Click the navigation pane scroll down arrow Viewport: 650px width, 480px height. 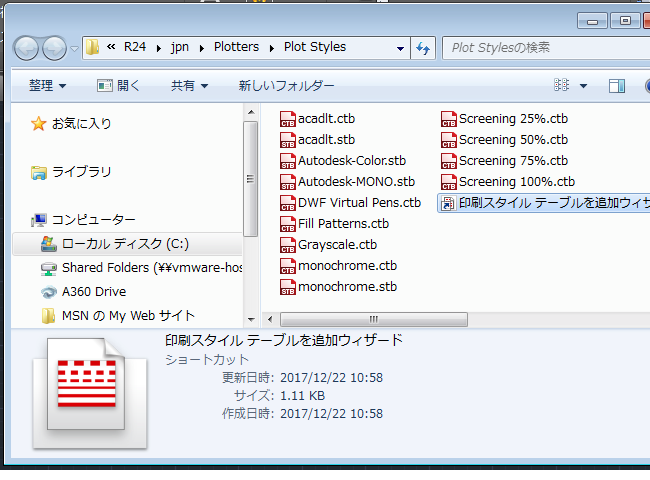click(251, 320)
